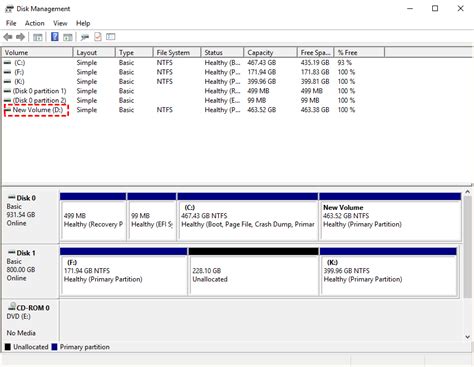Sort by the % Free column header

[x=359, y=53]
